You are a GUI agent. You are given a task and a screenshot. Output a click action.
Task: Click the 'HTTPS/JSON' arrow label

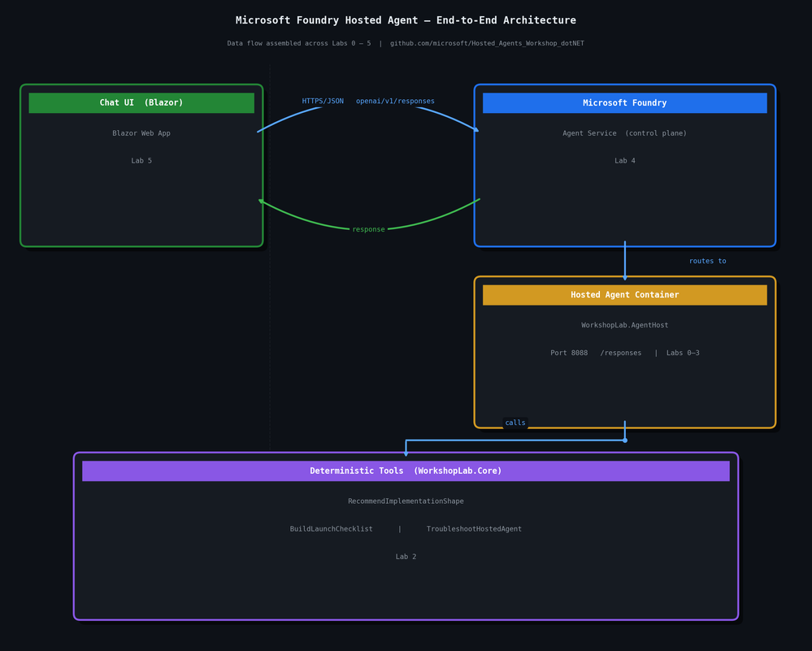point(323,101)
